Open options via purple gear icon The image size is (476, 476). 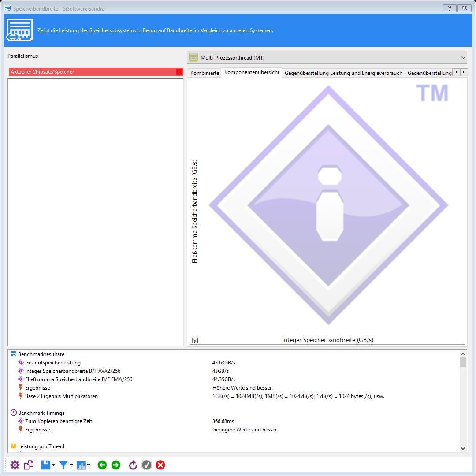coord(15,465)
